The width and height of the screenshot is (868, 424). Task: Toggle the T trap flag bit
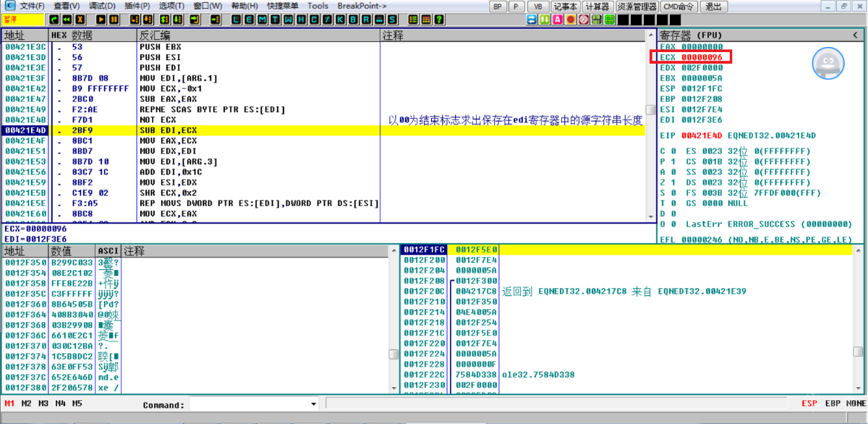pyautogui.click(x=673, y=203)
